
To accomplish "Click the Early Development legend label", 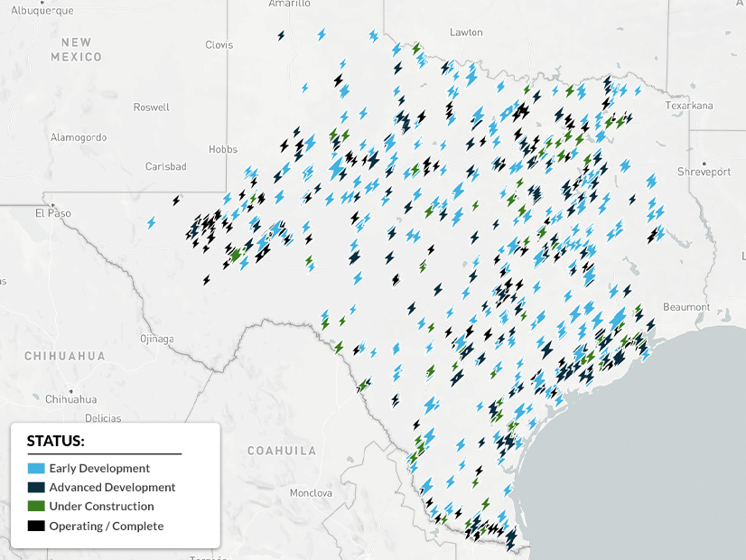I will pos(99,469).
